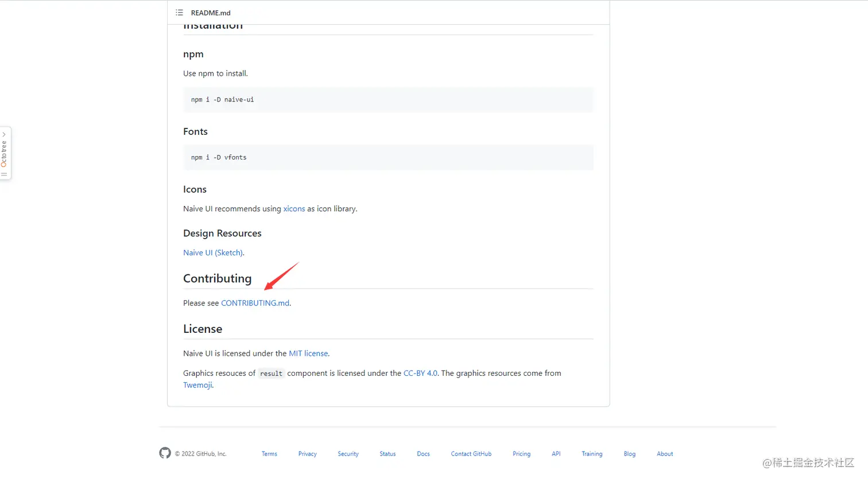Image resolution: width=868 pixels, height=482 pixels.
Task: Click the '© 2022 GitHub, Inc.' text
Action: pos(200,454)
